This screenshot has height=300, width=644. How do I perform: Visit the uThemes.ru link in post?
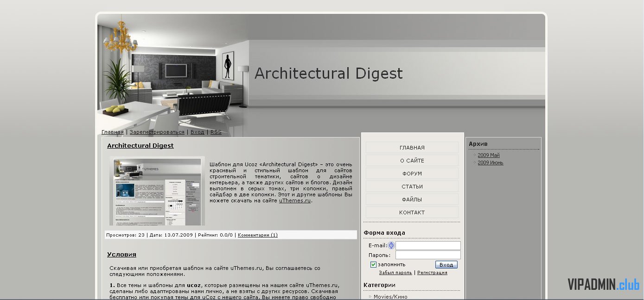295,200
